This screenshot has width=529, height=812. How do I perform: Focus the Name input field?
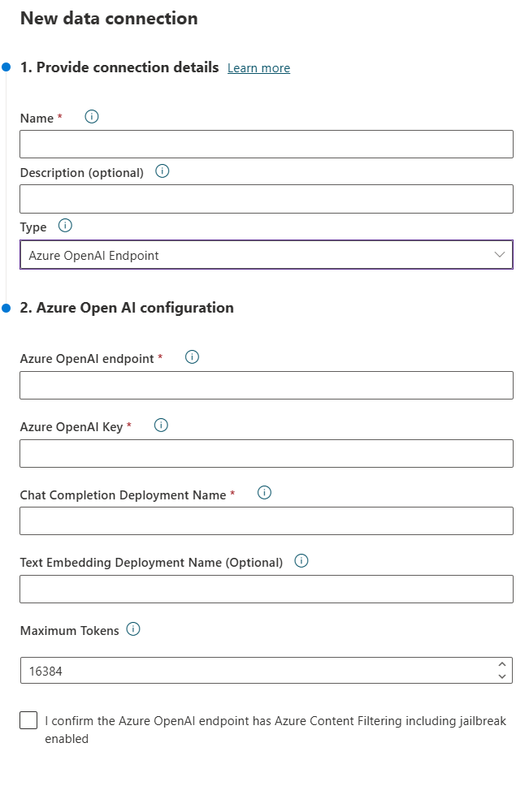point(267,144)
